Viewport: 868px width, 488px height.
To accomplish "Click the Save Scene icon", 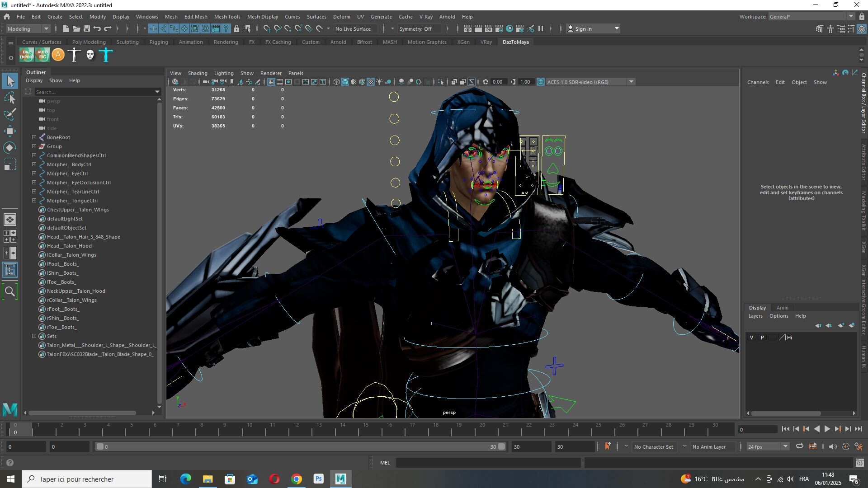I will 87,29.
